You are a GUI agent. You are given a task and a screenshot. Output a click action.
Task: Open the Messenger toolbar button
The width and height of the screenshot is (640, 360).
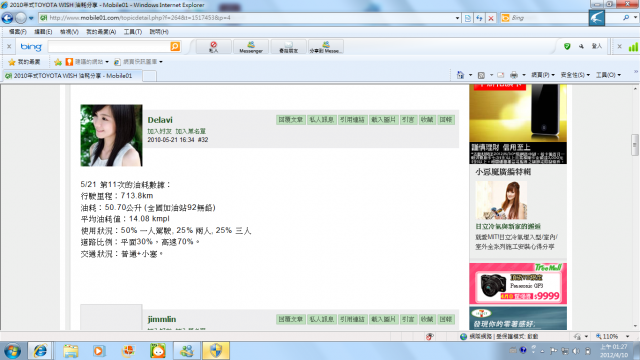point(251,47)
